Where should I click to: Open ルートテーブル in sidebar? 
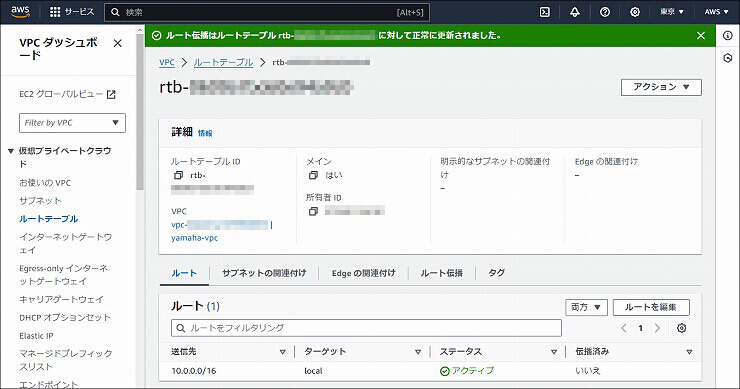point(49,219)
